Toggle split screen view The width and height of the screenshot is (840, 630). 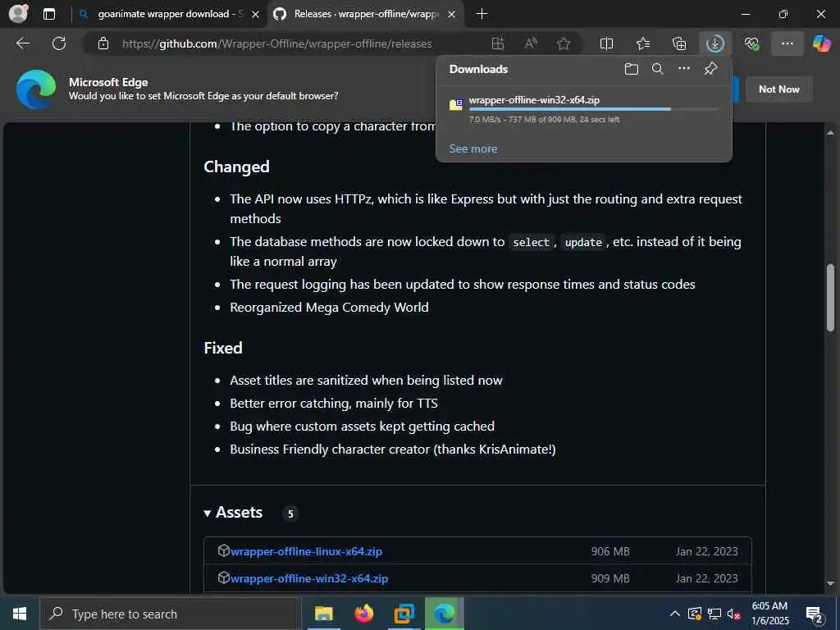coord(606,44)
